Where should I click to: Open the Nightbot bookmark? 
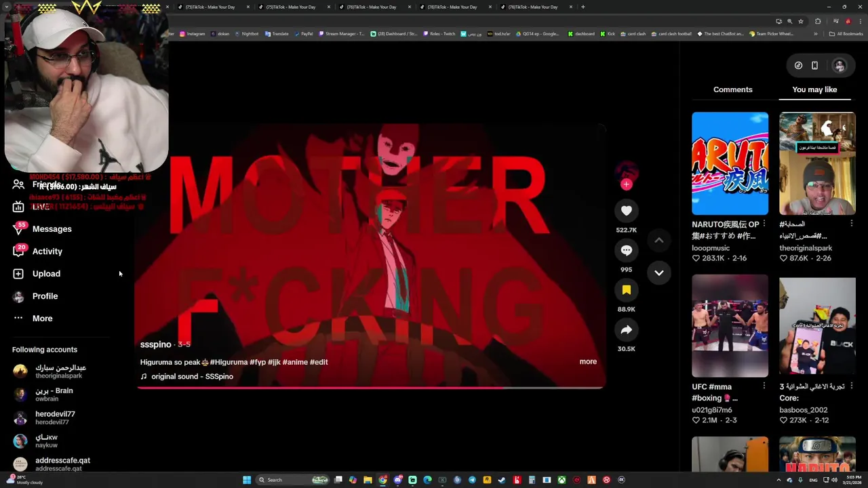tap(246, 34)
